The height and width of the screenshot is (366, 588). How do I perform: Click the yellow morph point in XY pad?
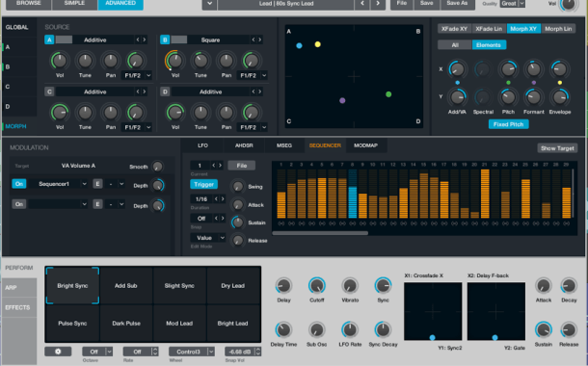(x=318, y=44)
